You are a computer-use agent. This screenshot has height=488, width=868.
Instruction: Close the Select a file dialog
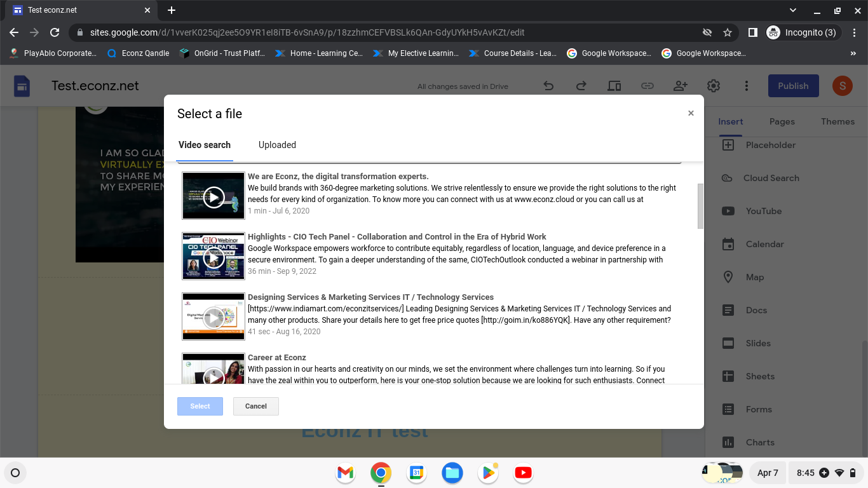[x=691, y=113]
